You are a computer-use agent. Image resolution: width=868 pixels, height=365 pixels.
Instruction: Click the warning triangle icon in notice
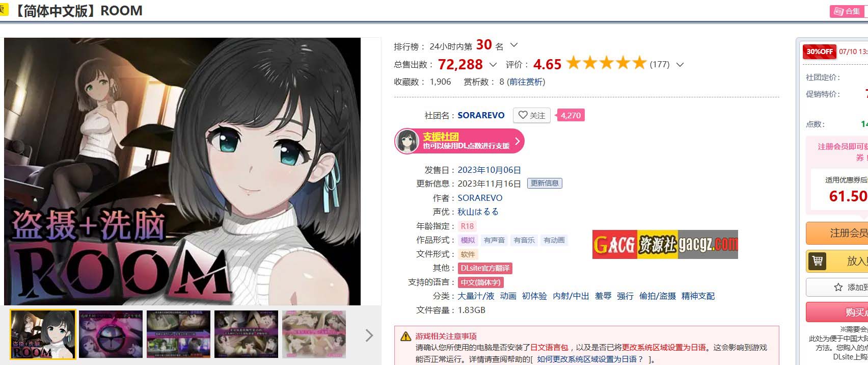(x=405, y=336)
